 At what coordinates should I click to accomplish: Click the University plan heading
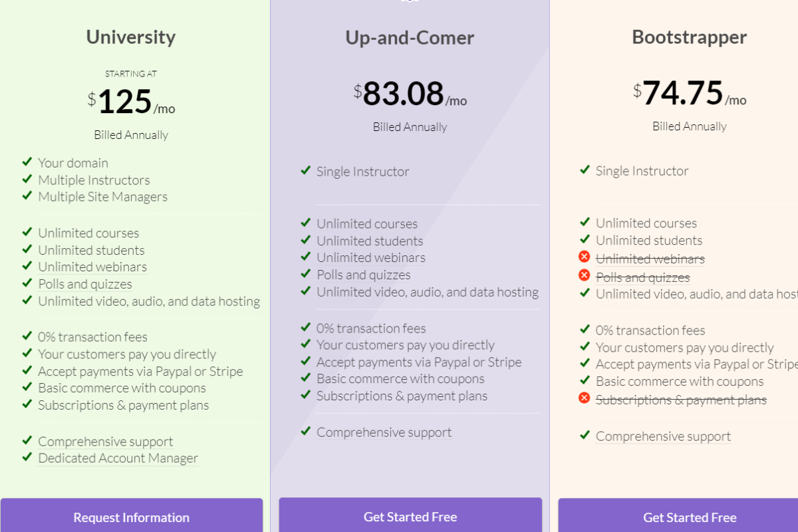click(131, 37)
